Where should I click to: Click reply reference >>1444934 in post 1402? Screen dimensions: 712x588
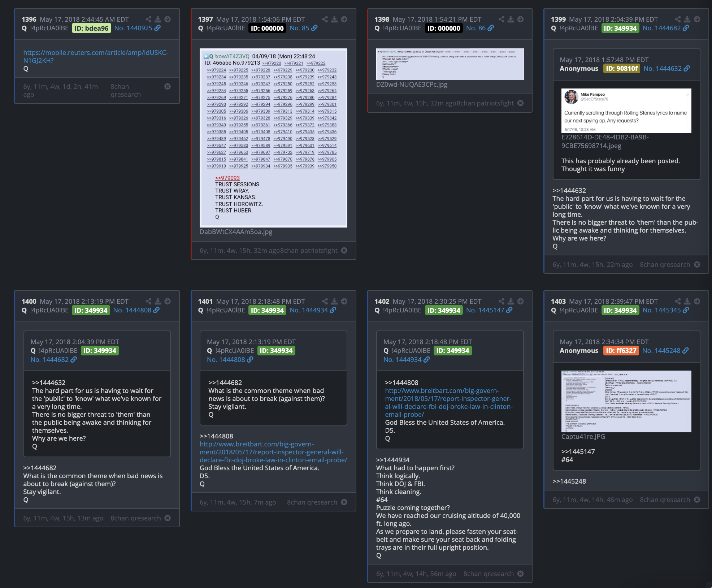click(393, 460)
